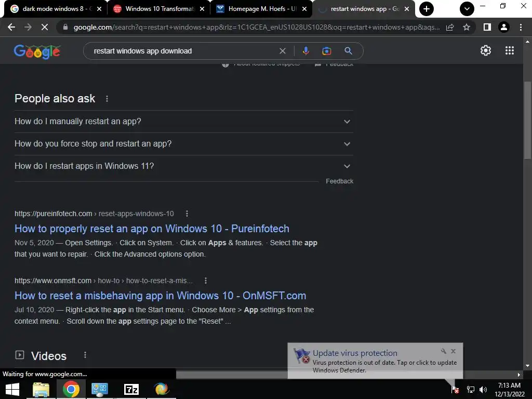Screen dimensions: 532x399
Task: Switch to Windows 10 Transformation tab
Action: point(159,9)
